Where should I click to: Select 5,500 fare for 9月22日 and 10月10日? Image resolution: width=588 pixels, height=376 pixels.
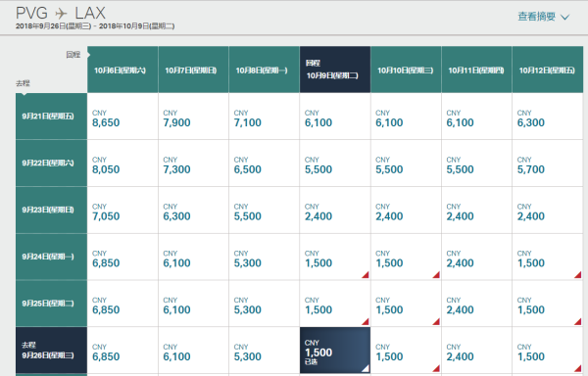[406, 163]
